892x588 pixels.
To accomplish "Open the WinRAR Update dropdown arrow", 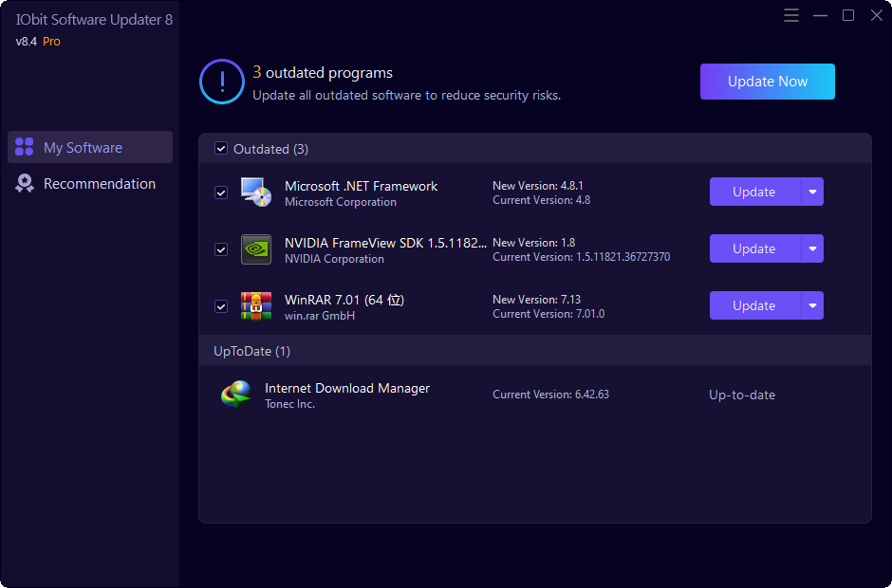I will pos(813,305).
